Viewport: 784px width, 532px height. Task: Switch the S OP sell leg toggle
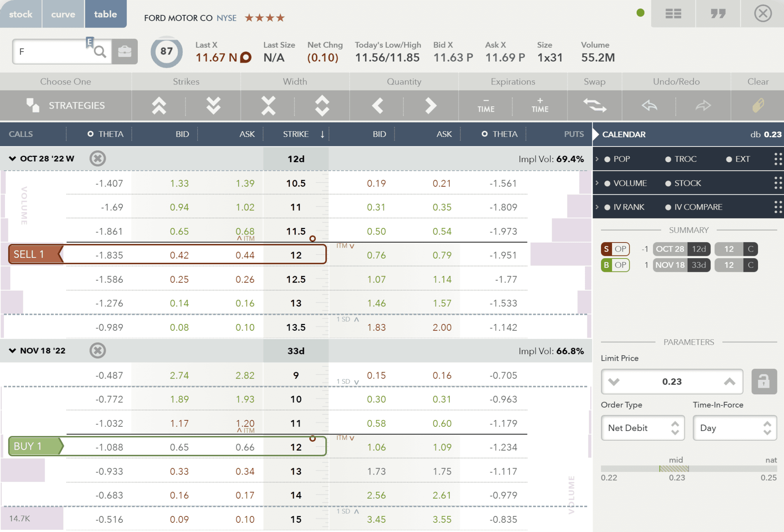616,249
